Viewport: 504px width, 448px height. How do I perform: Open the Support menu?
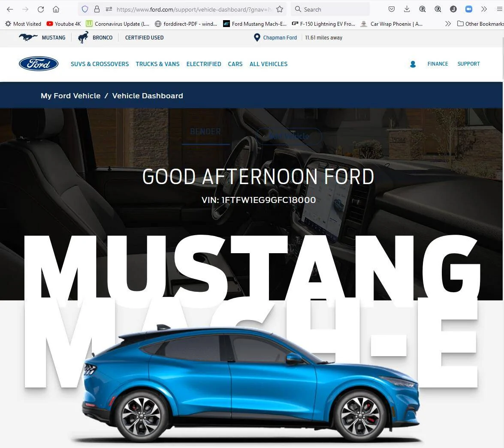pos(468,64)
